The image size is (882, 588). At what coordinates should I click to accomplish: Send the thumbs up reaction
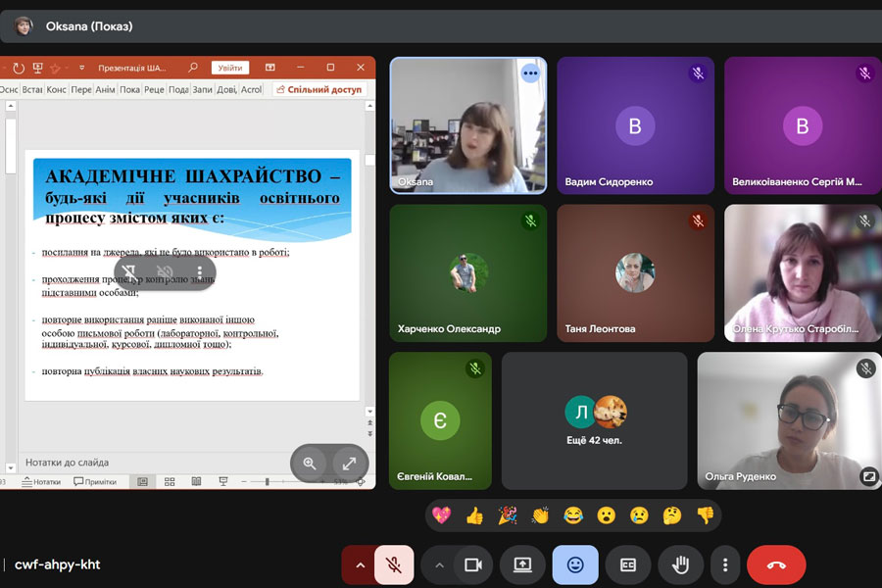[474, 515]
